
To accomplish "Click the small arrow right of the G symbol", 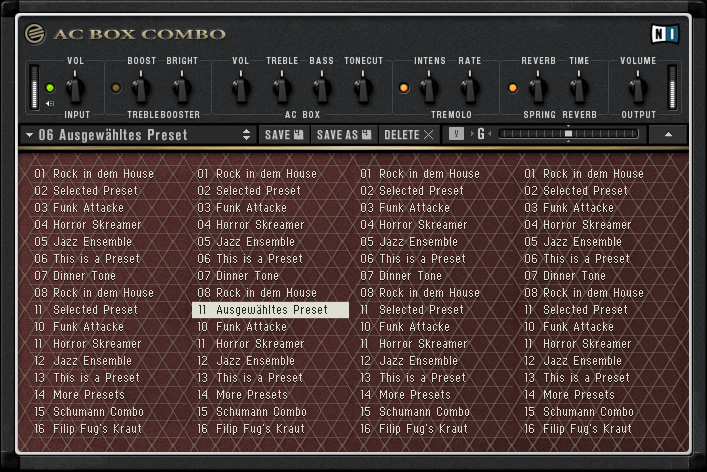I will pyautogui.click(x=490, y=134).
